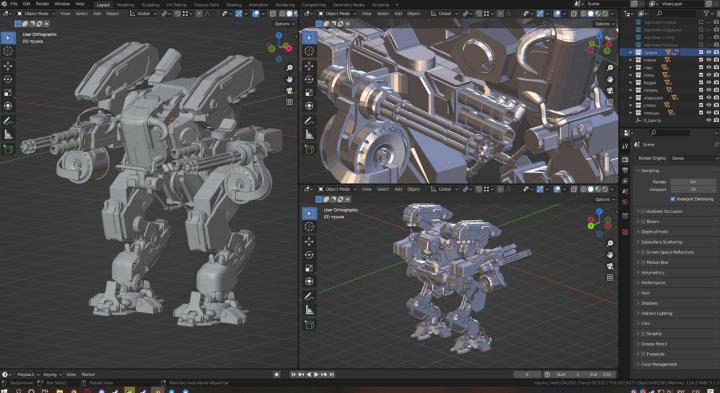
Task: Disable rendering for the стопа collection
Action: (716, 105)
